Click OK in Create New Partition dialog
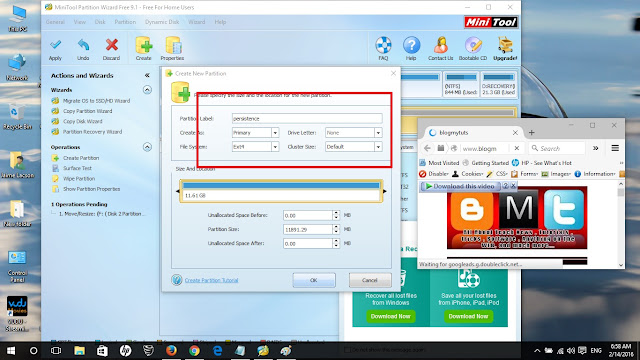 tap(314, 280)
